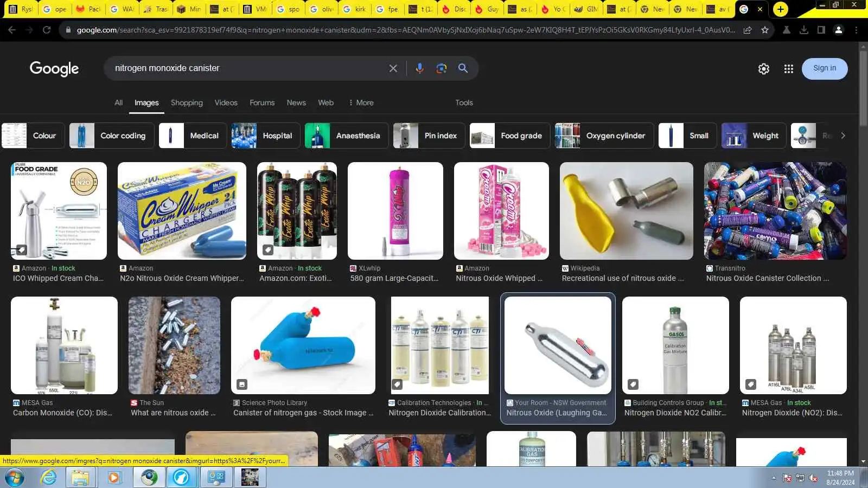Apply the Hospital filter chip
Image resolution: width=868 pixels, height=488 pixels.
266,136
